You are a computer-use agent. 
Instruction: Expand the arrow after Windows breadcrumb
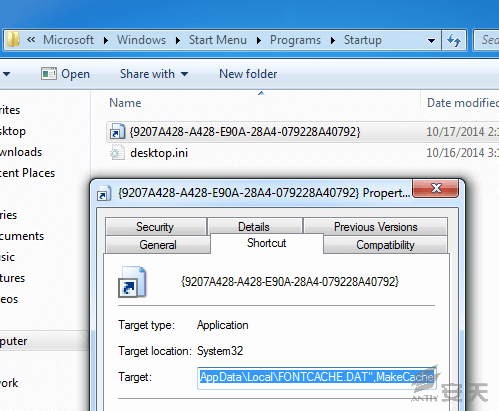[178, 41]
